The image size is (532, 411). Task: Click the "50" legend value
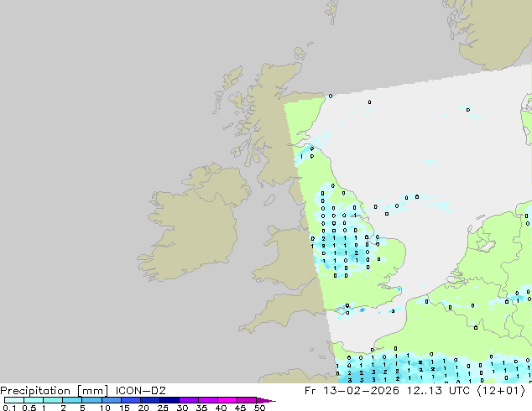coord(259,408)
